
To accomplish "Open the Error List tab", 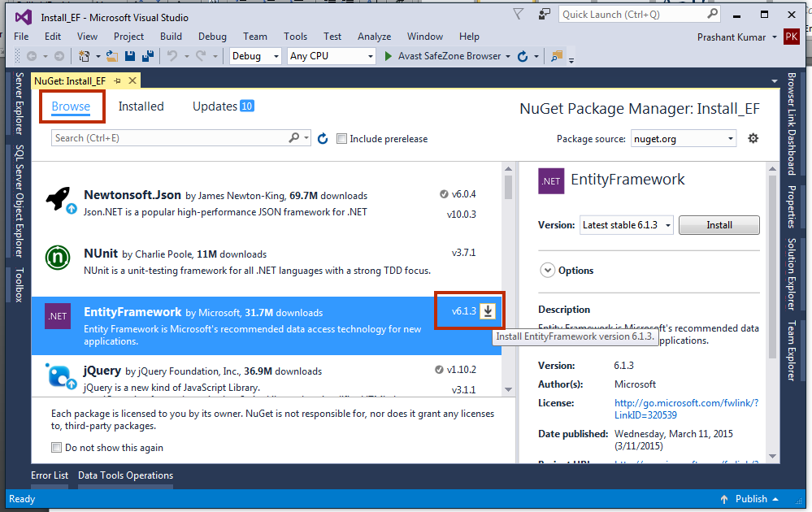I will [50, 475].
